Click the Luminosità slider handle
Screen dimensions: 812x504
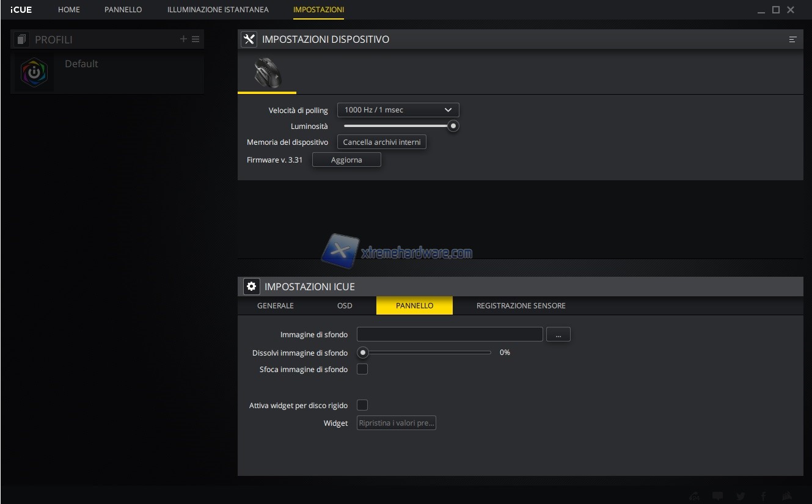click(453, 126)
